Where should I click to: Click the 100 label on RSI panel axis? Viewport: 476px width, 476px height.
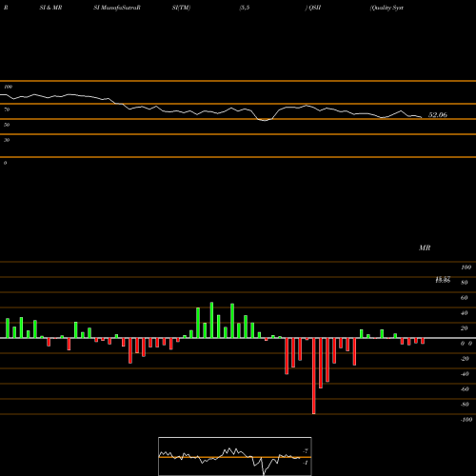(x=8, y=87)
